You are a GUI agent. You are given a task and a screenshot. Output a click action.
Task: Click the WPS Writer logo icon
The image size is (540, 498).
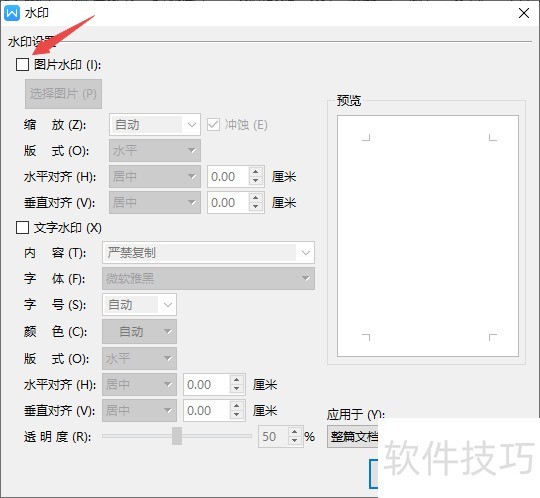tap(12, 13)
